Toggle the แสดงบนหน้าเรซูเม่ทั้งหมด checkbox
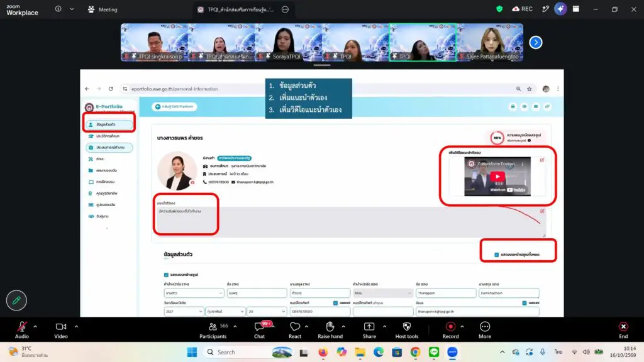Viewport: 644px width, 362px height. pyautogui.click(x=497, y=255)
